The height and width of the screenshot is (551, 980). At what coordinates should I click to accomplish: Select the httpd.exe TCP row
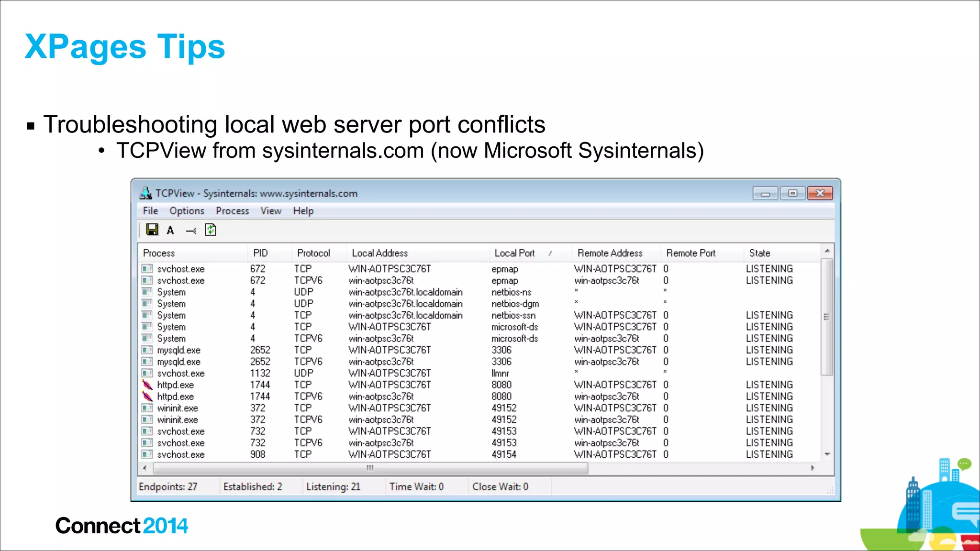coord(480,385)
